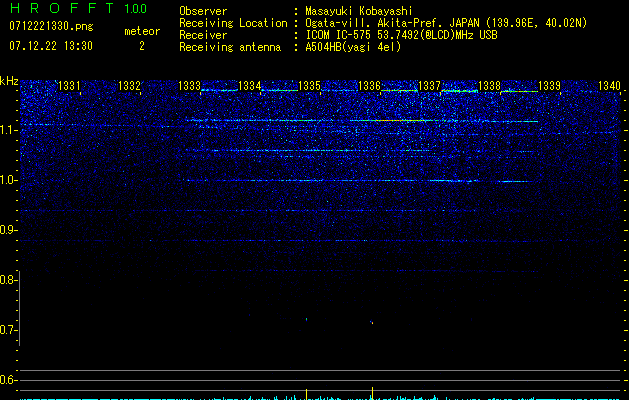Click the 1334 time marker
The width and height of the screenshot is (629, 400).
point(249,86)
